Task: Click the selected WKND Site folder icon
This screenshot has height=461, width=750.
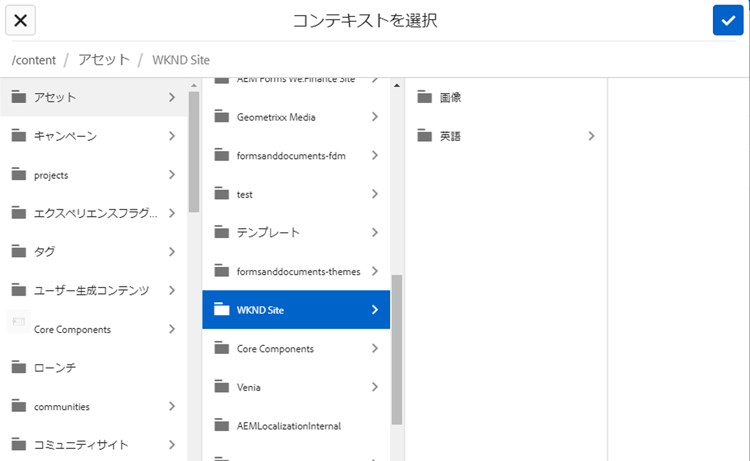Action: coord(221,309)
